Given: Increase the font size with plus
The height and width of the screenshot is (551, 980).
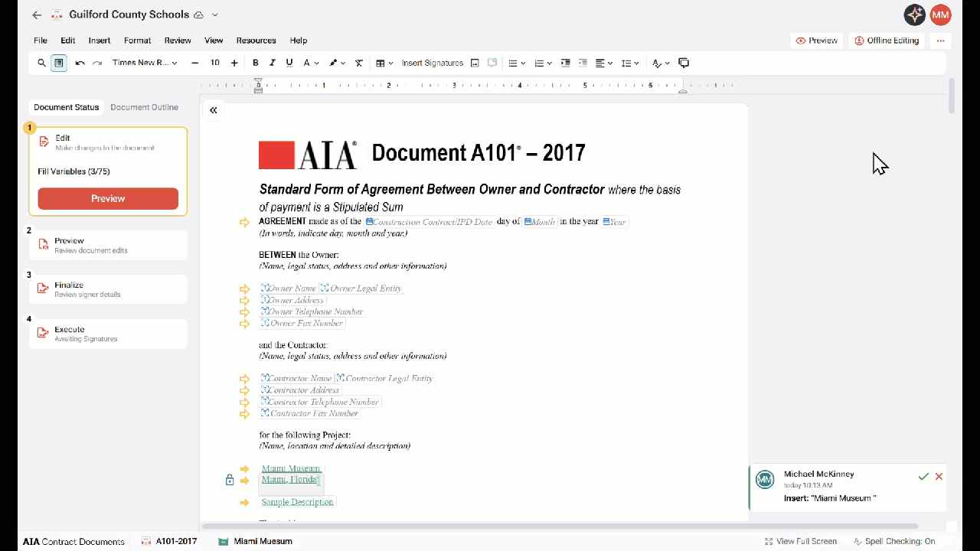Looking at the screenshot, I should pos(234,64).
